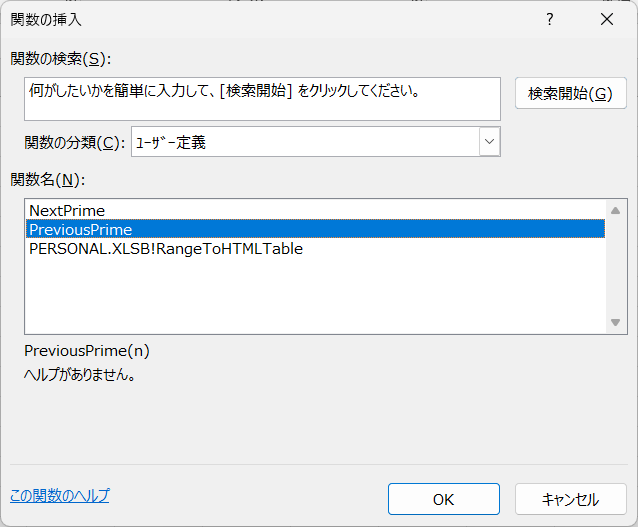Click the PreviousPrime(n) syntax text
The image size is (638, 527).
[x=87, y=351]
